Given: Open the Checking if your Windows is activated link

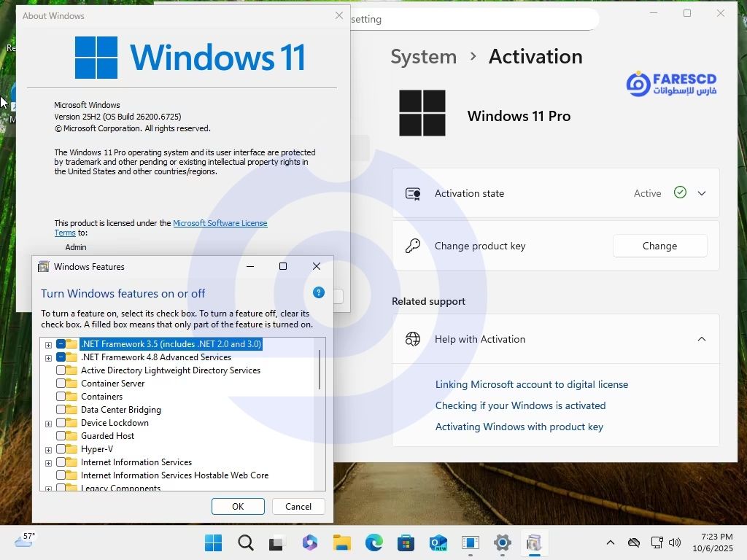Looking at the screenshot, I should click(520, 405).
